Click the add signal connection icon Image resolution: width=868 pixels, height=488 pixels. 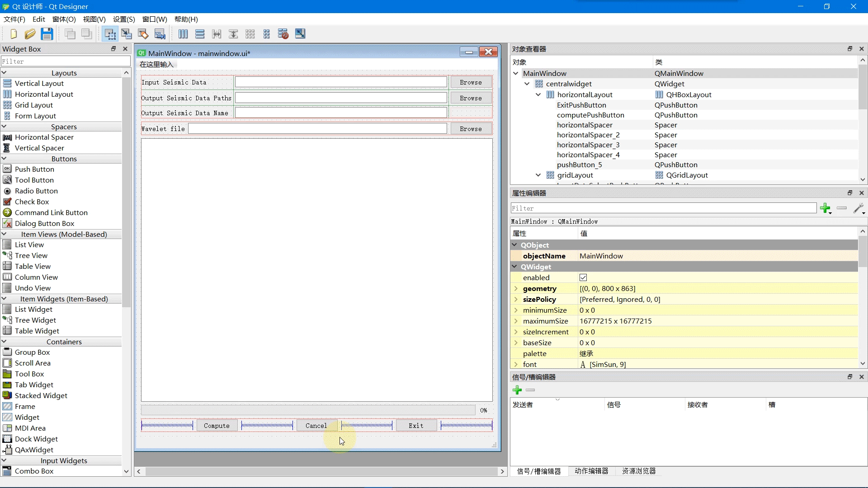[517, 389]
